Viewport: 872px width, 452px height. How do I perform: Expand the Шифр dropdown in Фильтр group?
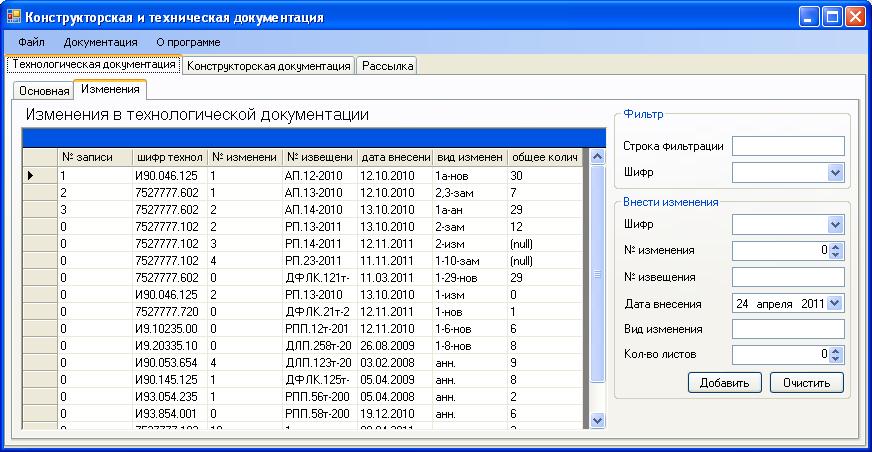(835, 172)
